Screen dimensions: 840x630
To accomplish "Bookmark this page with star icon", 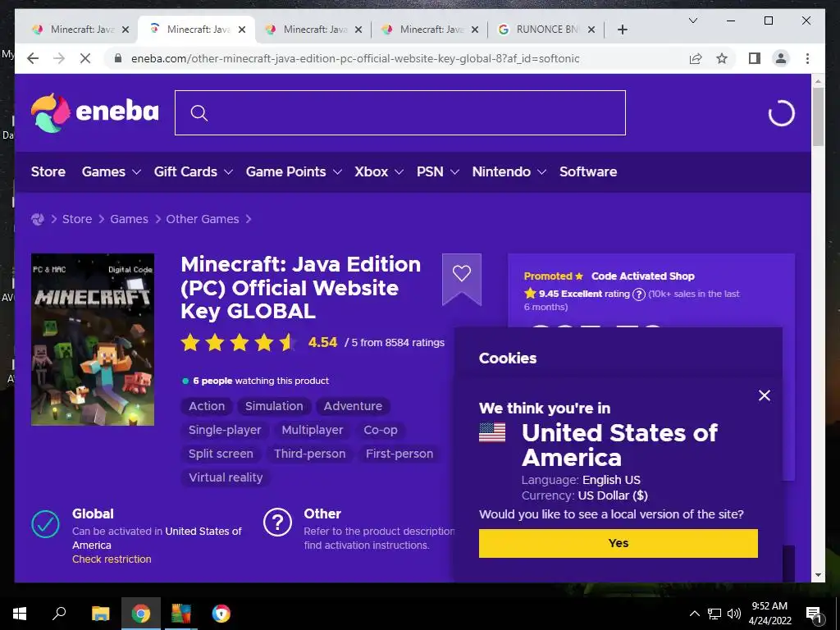I will (x=722, y=58).
